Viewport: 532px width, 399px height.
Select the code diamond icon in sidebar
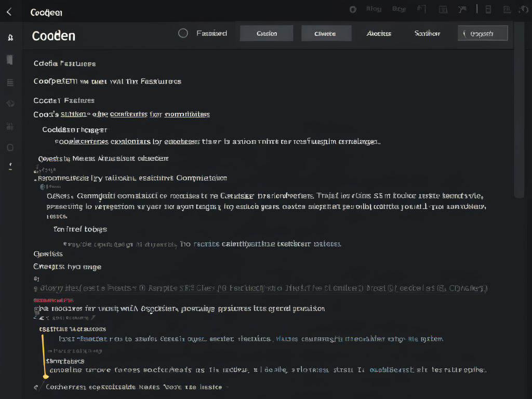coord(10,103)
